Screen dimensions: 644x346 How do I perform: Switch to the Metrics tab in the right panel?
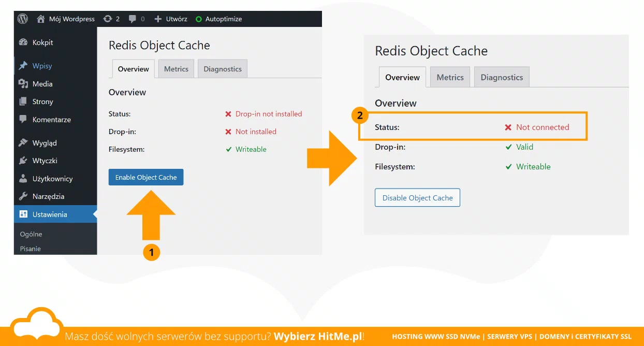tap(450, 77)
